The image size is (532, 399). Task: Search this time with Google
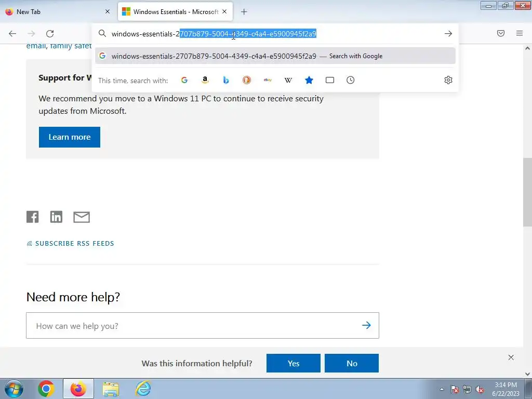coord(184,80)
